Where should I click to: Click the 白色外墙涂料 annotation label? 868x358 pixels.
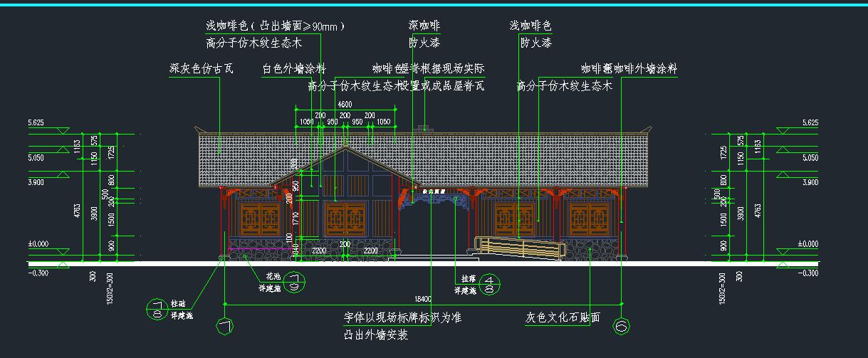pos(293,69)
